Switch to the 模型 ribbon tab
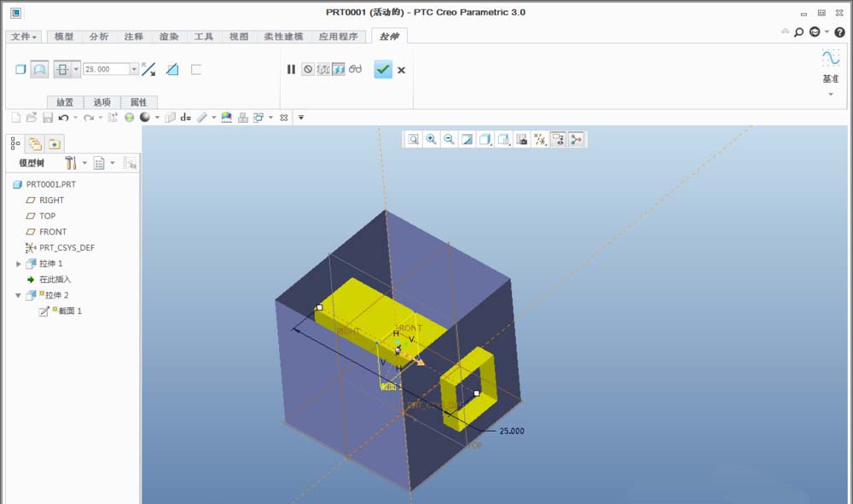Viewport: 853px width, 504px height. coord(64,37)
